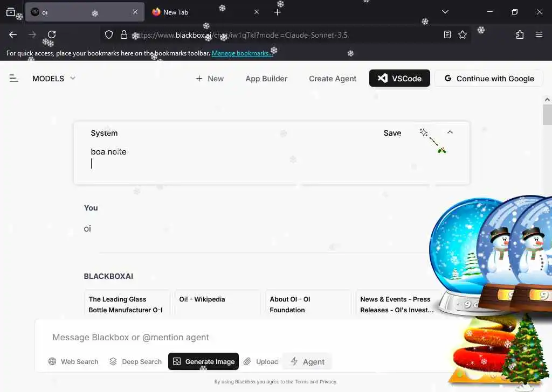
Task: Show site security padlock info
Action: click(123, 34)
